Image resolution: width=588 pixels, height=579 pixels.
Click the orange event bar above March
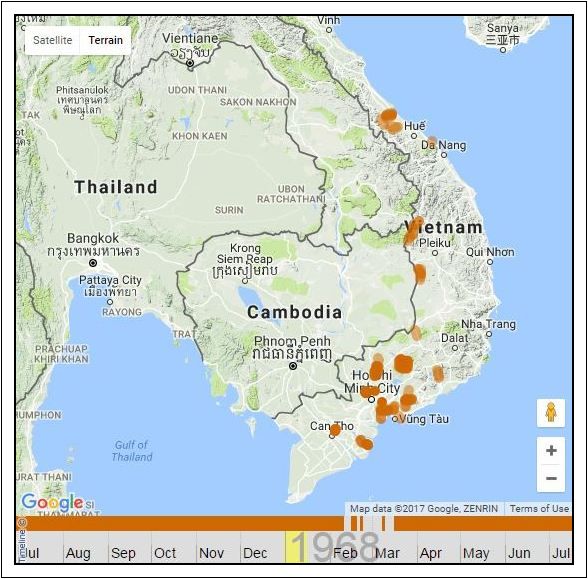click(383, 524)
